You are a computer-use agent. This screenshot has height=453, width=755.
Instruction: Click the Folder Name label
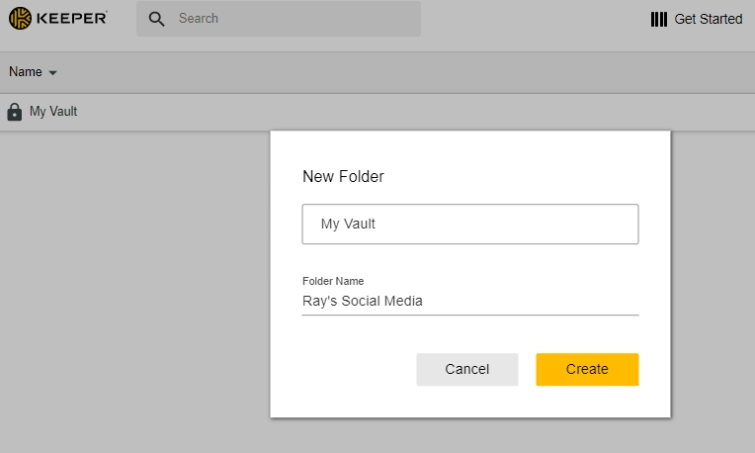[333, 281]
